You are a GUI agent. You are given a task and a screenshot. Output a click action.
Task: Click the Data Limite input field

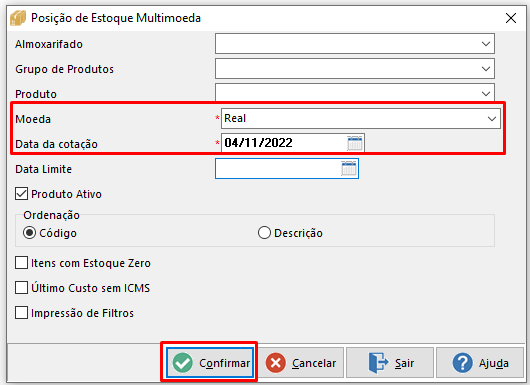[x=287, y=168]
